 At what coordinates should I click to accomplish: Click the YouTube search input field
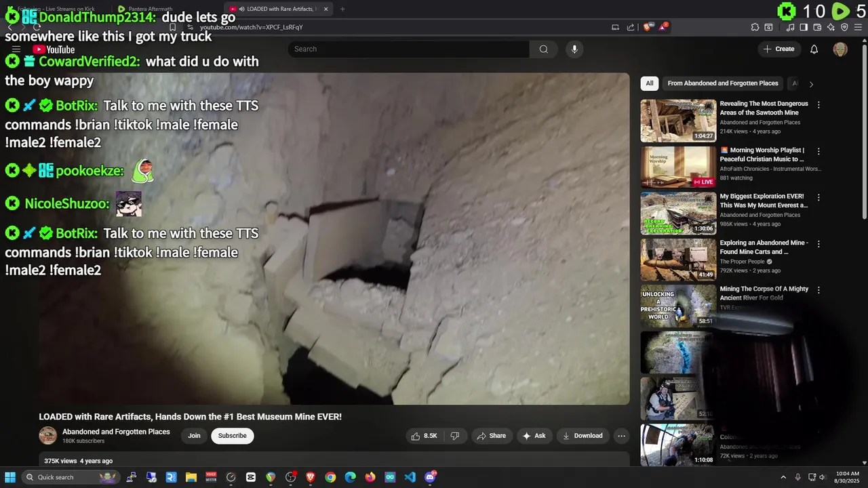tap(408, 49)
